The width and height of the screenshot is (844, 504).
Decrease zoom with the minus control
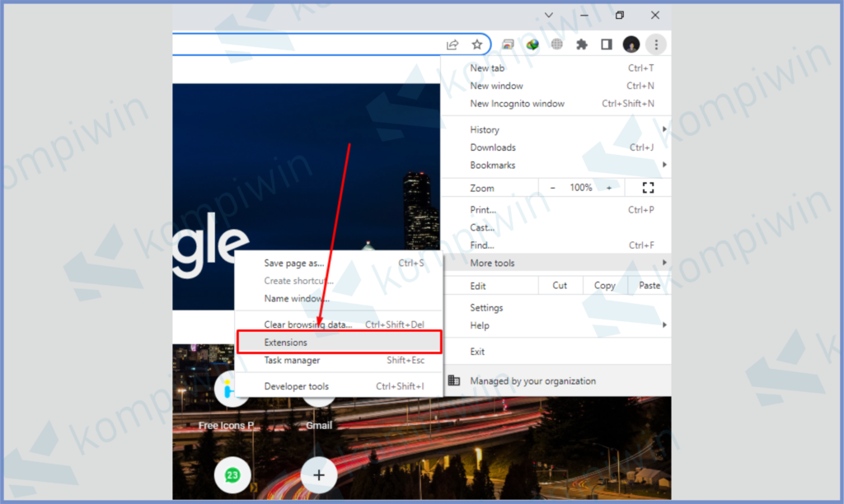point(552,187)
